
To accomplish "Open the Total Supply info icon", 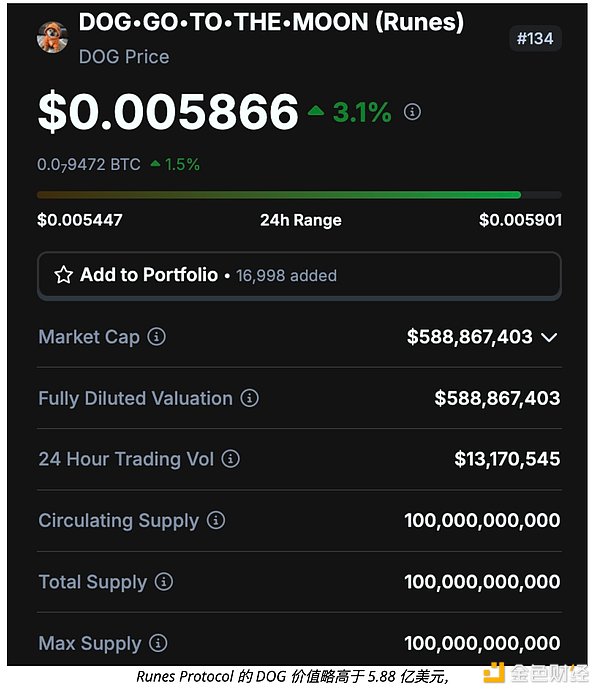I will [164, 582].
